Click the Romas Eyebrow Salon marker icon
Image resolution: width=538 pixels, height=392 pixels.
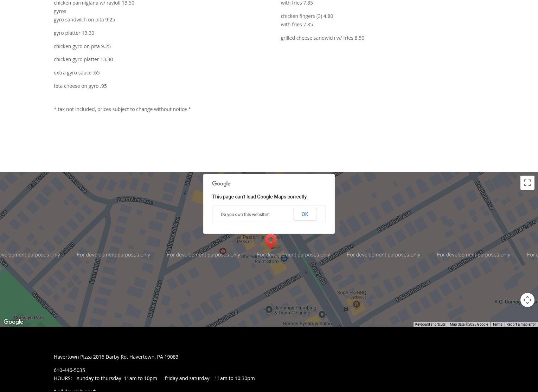click(322, 314)
